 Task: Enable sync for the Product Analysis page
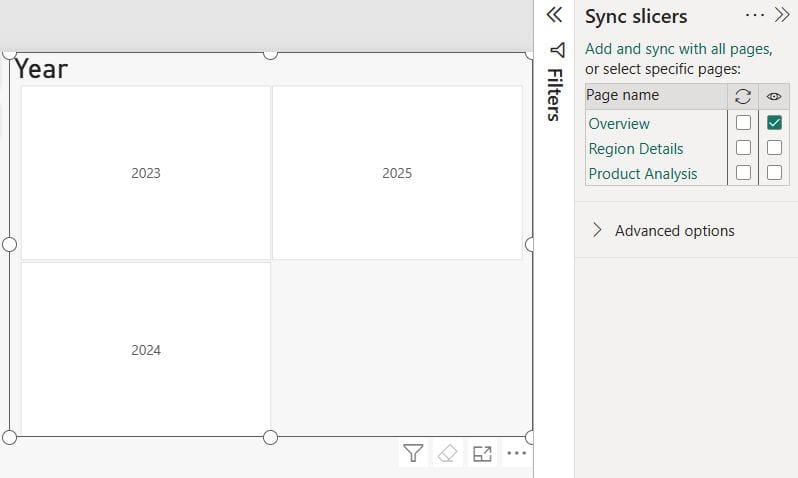coord(743,173)
